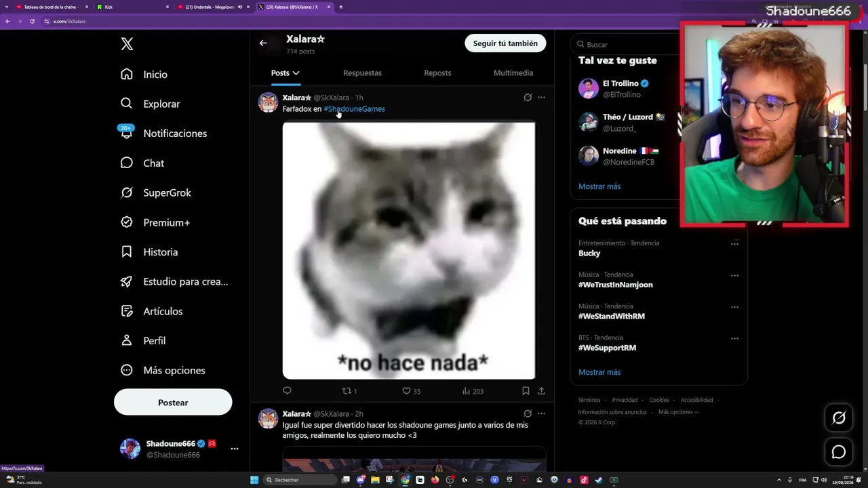Open the Bucky trend
Viewport: 868px width, 488px height.
[x=589, y=253]
